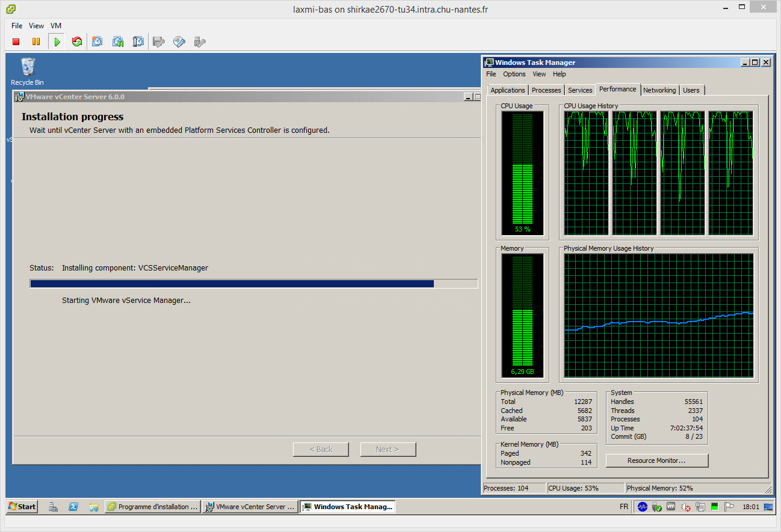Image resolution: width=781 pixels, height=532 pixels.
Task: Open Task Manager's Options menu
Action: [x=514, y=74]
